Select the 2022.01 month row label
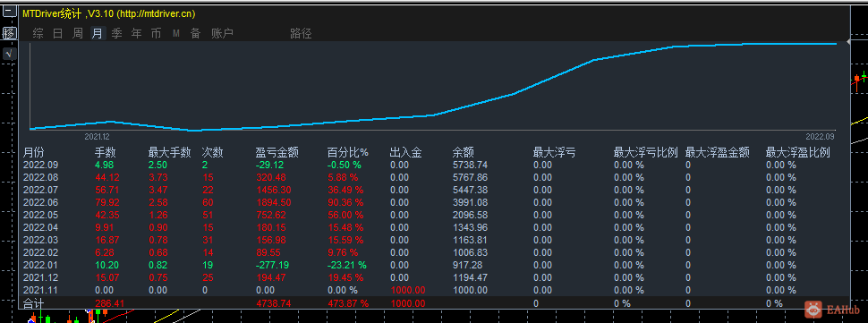The height and width of the screenshot is (323, 868). point(40,266)
